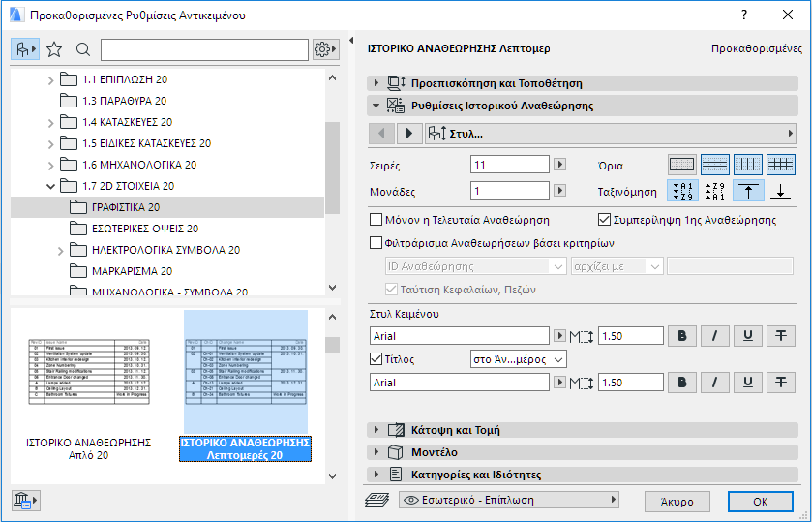The image size is (812, 522).
Task: Click the Άκυρο cancel button
Action: tap(677, 502)
